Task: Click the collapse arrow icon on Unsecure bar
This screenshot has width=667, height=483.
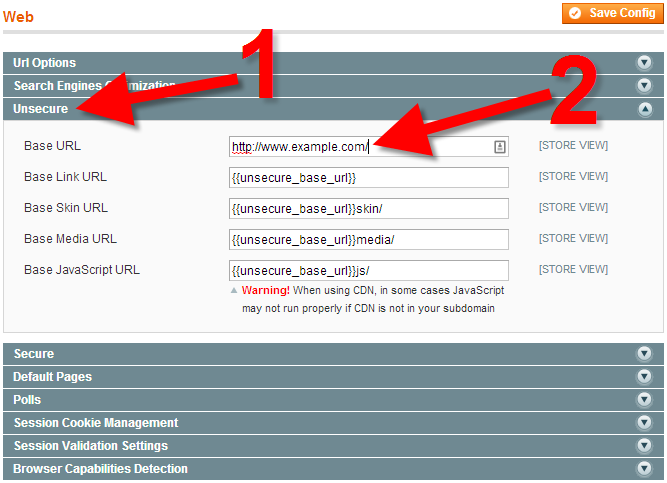Action: tap(645, 109)
